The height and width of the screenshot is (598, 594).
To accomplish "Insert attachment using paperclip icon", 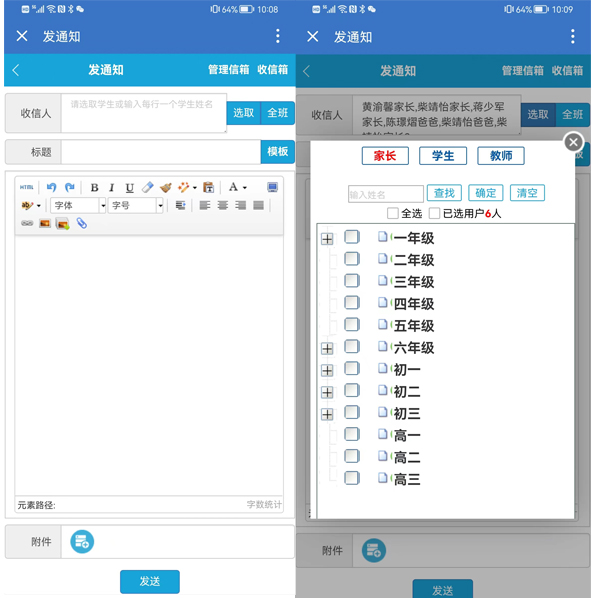I will 82,223.
